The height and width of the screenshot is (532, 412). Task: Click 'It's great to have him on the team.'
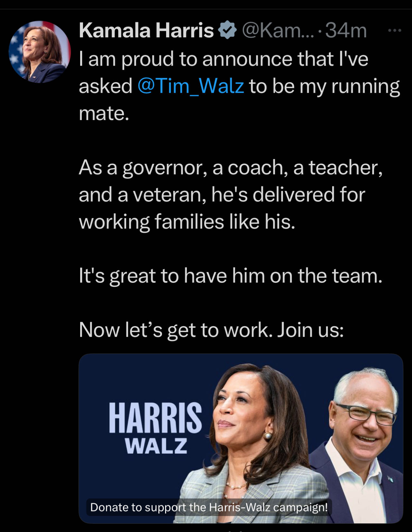click(x=231, y=276)
